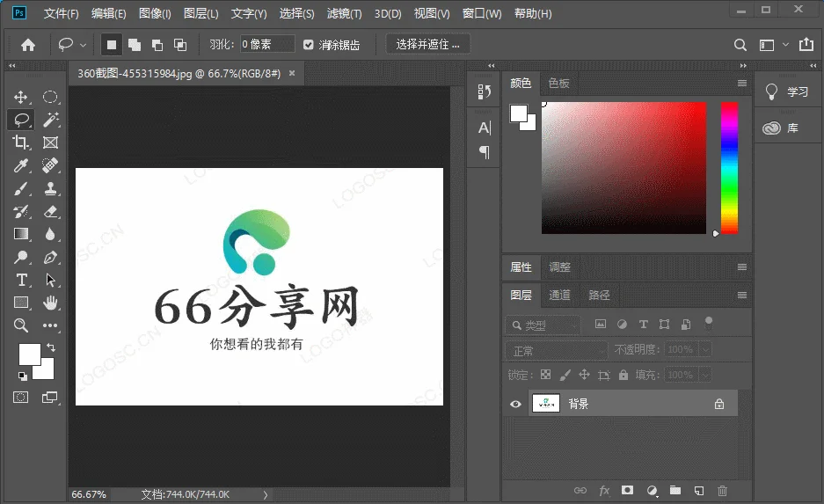Open the Color panel options menu
Image resolution: width=824 pixels, height=504 pixels.
(x=742, y=83)
